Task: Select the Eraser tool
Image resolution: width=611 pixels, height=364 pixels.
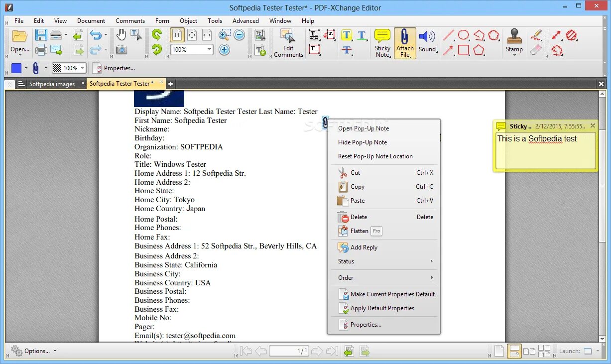Action: (x=536, y=50)
